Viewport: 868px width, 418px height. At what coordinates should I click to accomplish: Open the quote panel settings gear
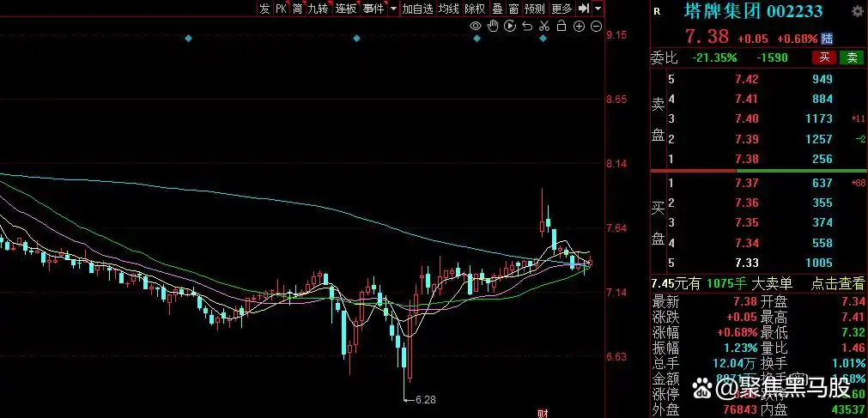tap(858, 12)
